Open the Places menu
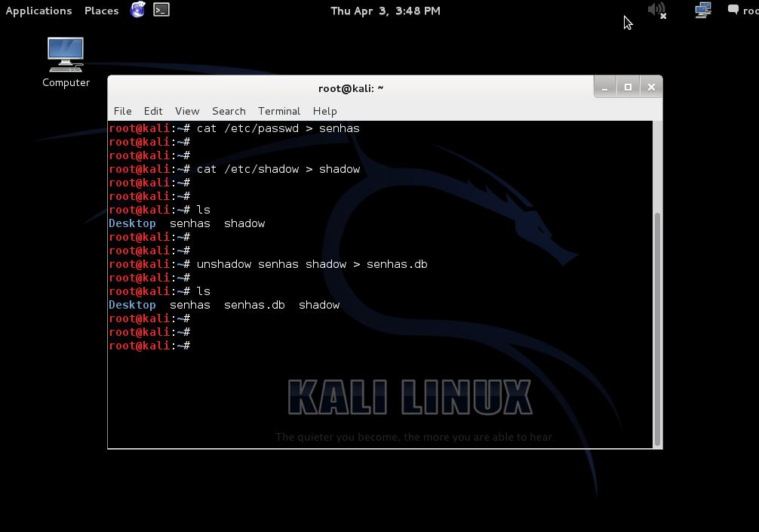Image resolution: width=759 pixels, height=532 pixels. click(102, 11)
